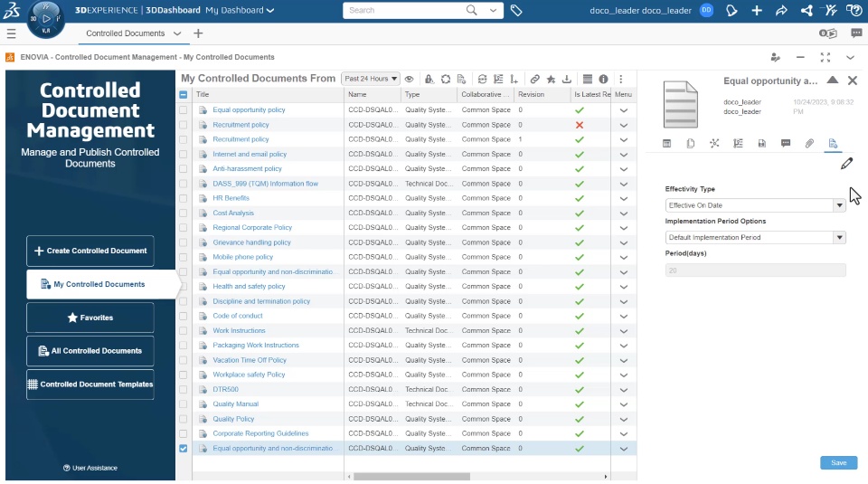Viewport: 868px width, 484px height.
Task: Click the chat icon at top right
Action: point(856,33)
